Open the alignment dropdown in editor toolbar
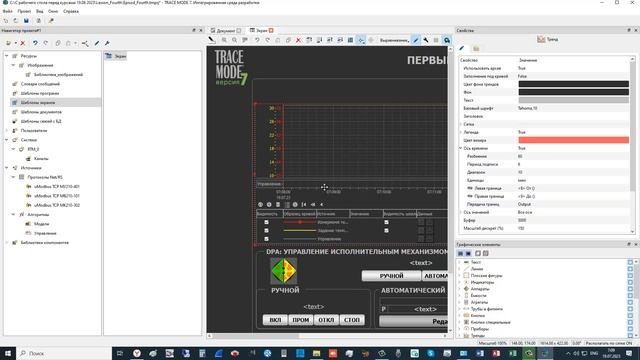This screenshot has width=640, height=360. coord(394,40)
